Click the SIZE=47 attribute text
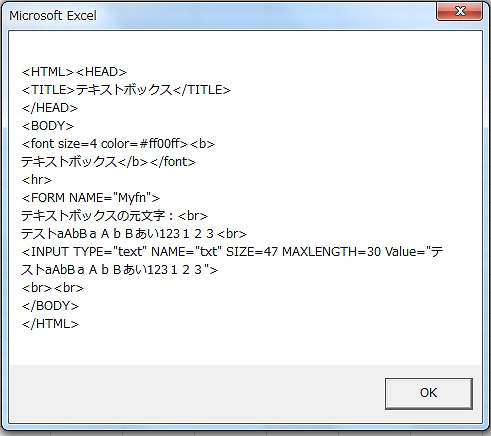Viewport: 491px width, 436px height. click(x=252, y=252)
